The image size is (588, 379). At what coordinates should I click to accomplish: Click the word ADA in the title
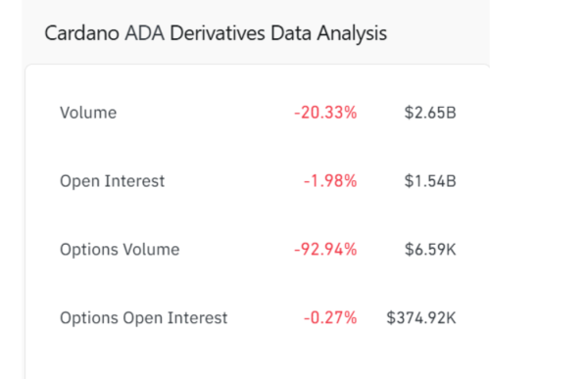(x=144, y=33)
